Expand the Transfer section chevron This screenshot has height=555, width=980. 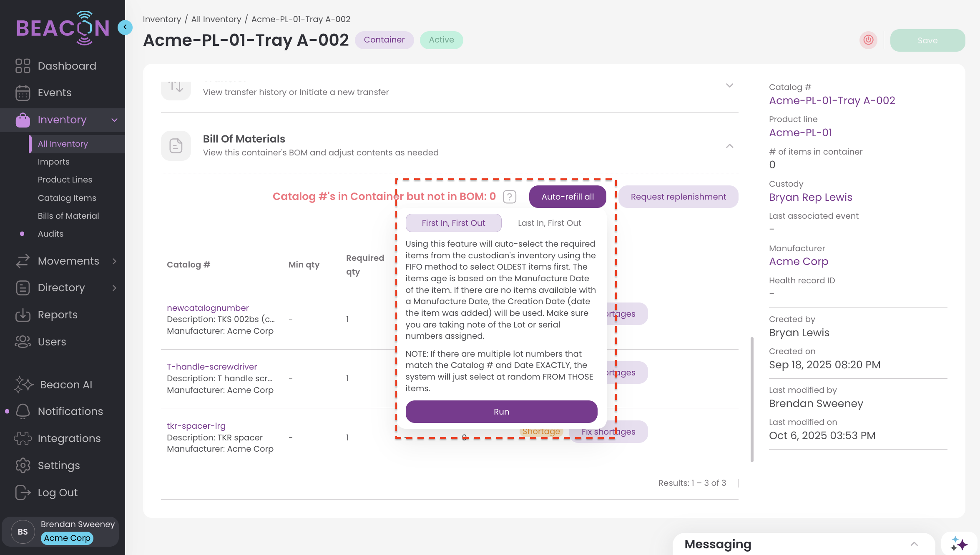coord(729,85)
